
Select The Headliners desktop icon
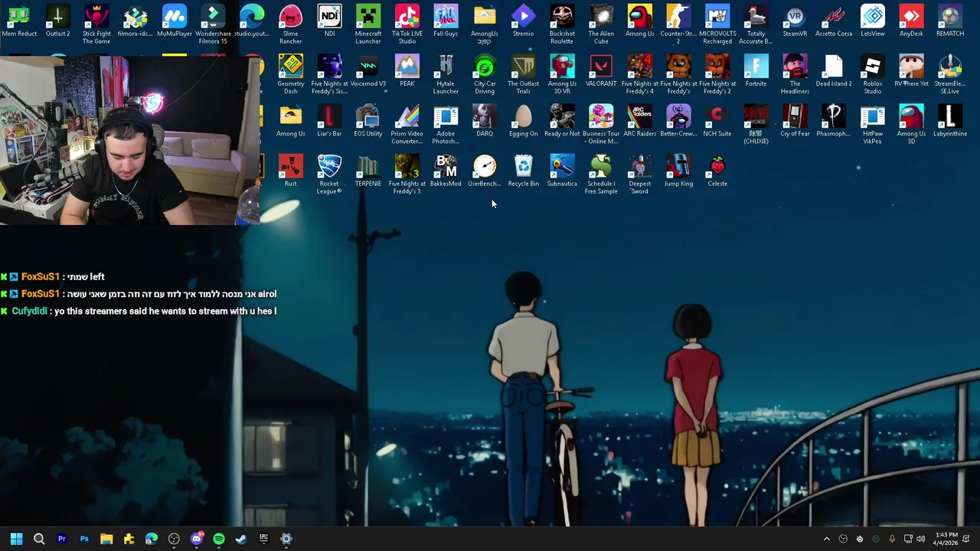coord(795,74)
